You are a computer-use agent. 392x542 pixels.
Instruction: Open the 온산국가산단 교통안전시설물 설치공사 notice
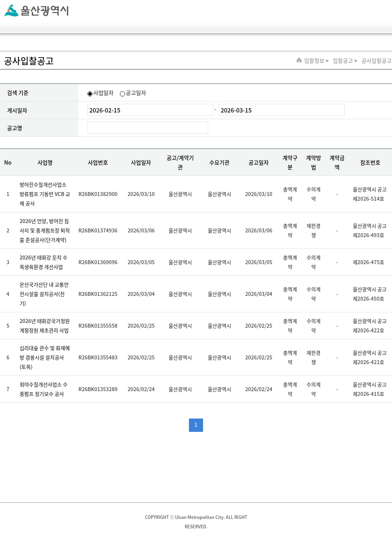[x=44, y=294]
